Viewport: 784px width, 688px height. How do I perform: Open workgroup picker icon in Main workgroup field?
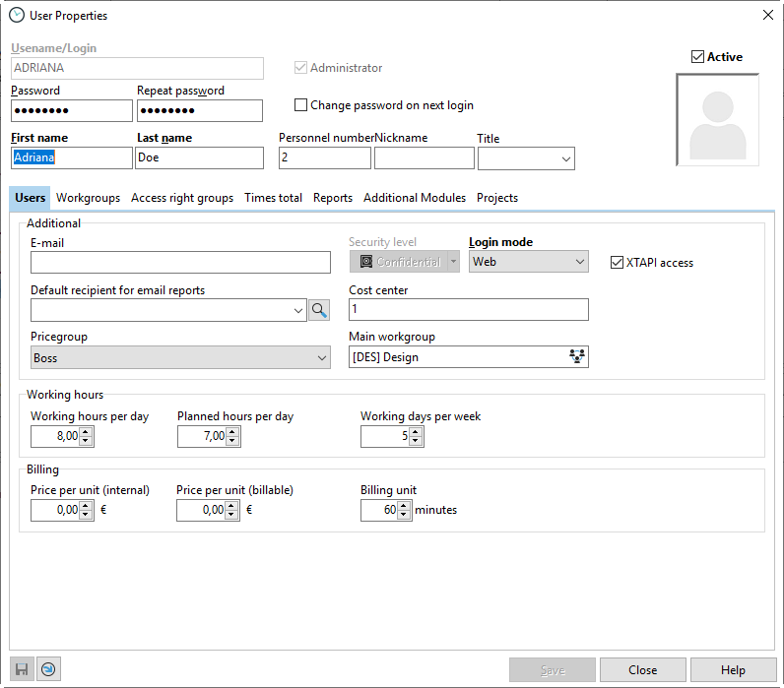click(577, 357)
